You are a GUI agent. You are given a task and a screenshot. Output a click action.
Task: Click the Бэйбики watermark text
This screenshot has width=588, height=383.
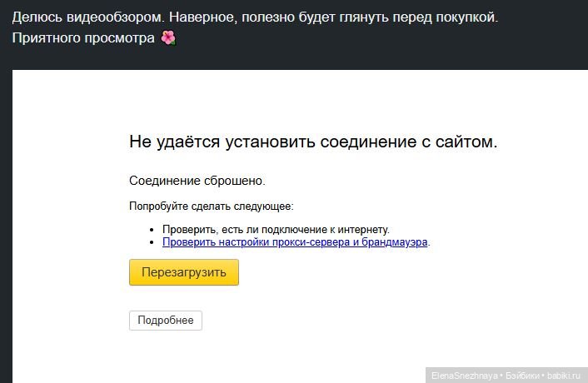point(522,376)
